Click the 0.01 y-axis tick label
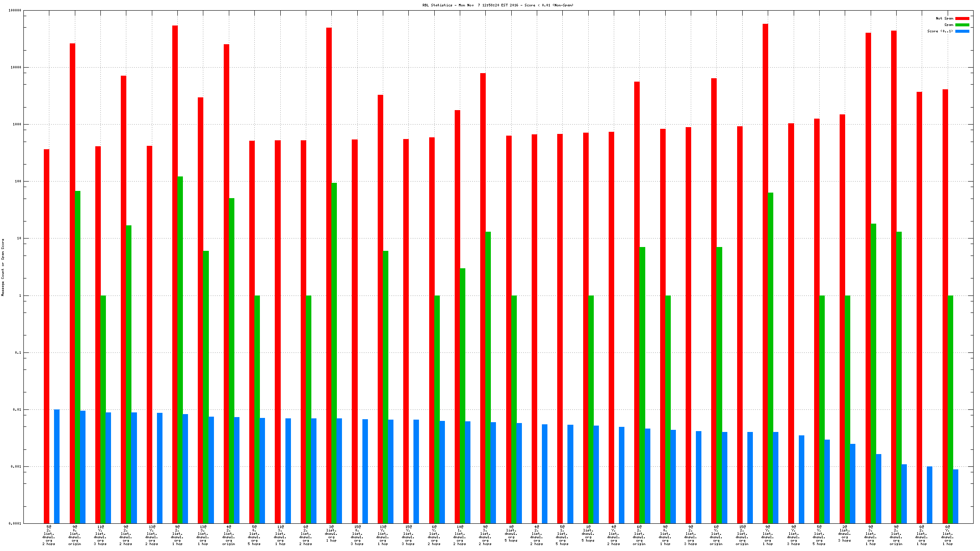980x551 pixels. [17, 409]
